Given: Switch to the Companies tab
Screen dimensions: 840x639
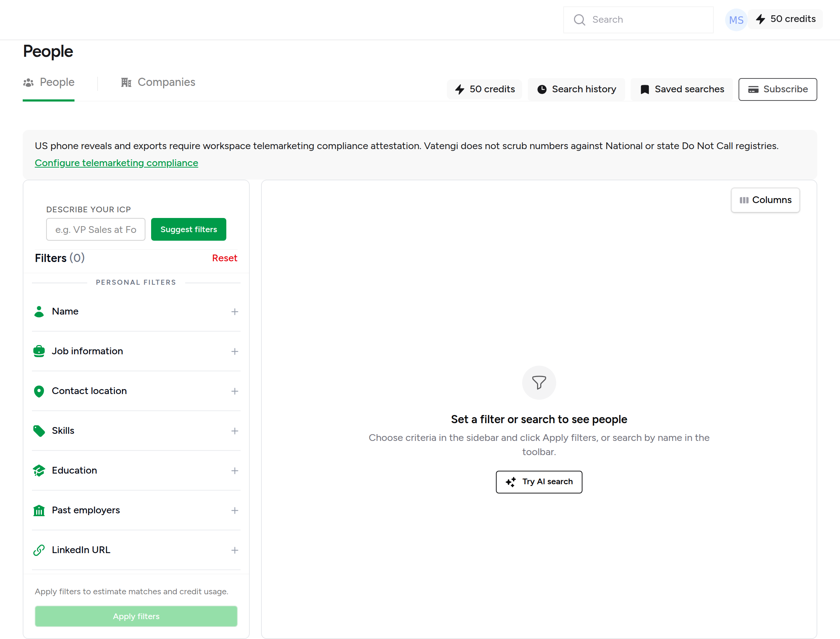Looking at the screenshot, I should tap(158, 82).
